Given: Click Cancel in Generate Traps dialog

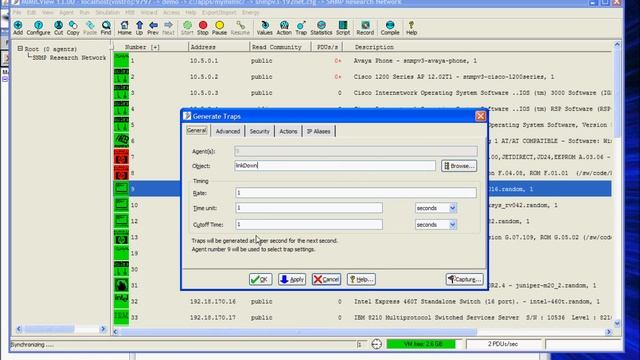Looking at the screenshot, I should 326,279.
